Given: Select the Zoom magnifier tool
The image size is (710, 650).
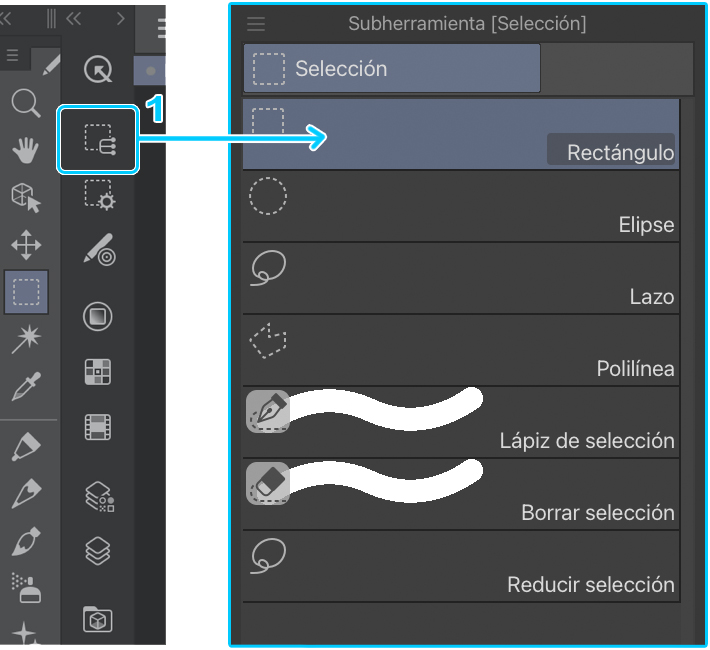Looking at the screenshot, I should [x=25, y=102].
